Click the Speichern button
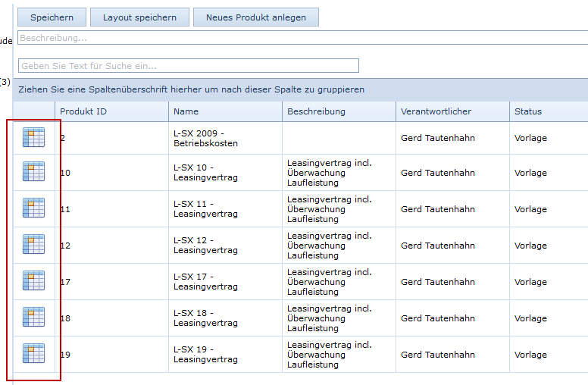The width and height of the screenshot is (588, 385). (x=52, y=17)
